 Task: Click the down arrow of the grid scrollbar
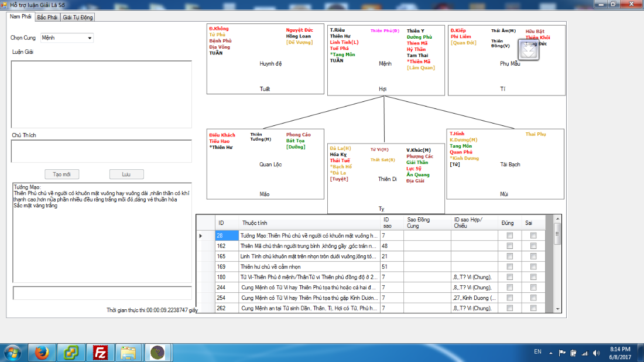coord(557,308)
